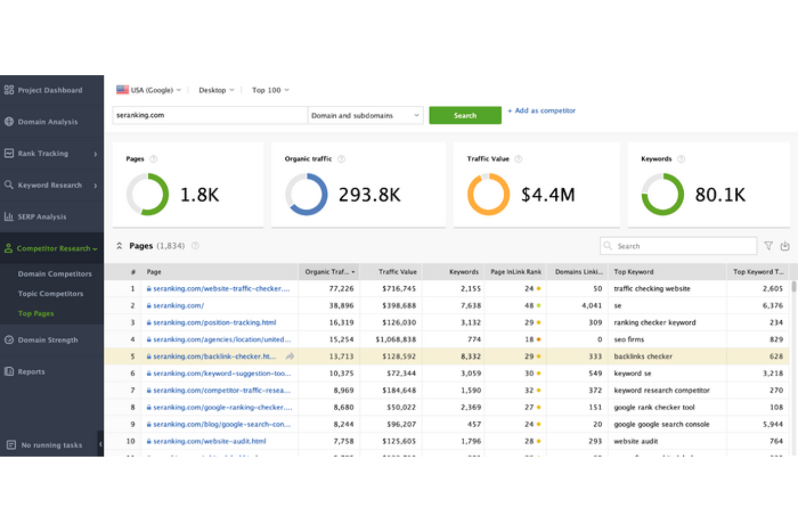Switch to Topic Competitors
The image size is (798, 532).
(x=51, y=293)
